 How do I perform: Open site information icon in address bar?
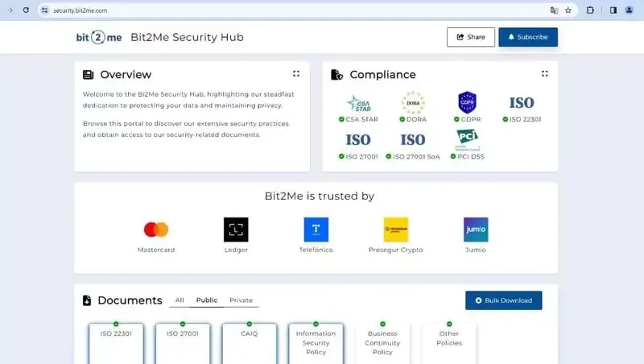tap(45, 10)
